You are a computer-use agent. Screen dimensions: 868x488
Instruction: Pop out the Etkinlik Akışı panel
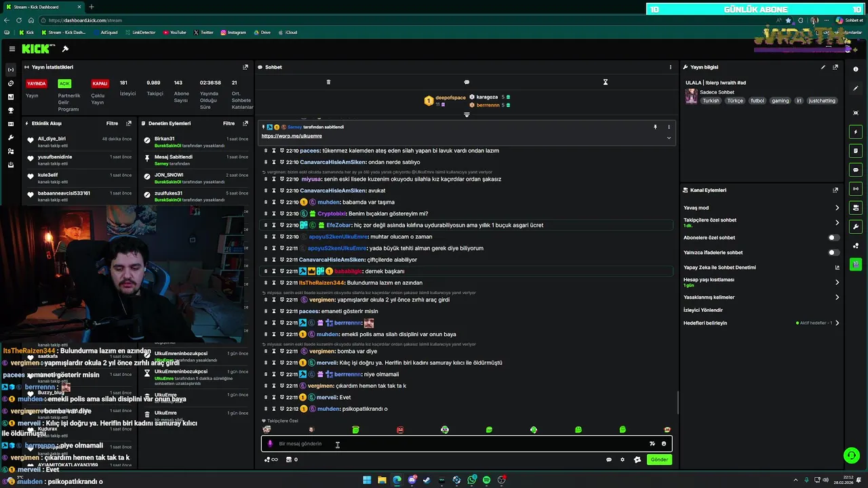click(x=129, y=123)
